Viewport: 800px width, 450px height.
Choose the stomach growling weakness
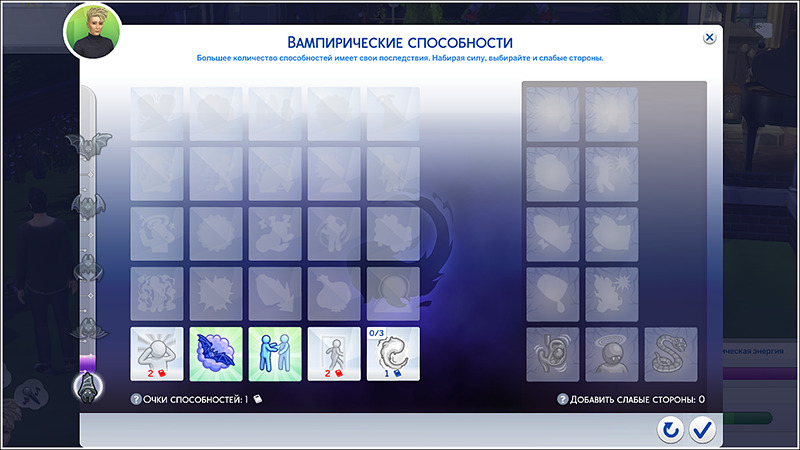coord(553,354)
